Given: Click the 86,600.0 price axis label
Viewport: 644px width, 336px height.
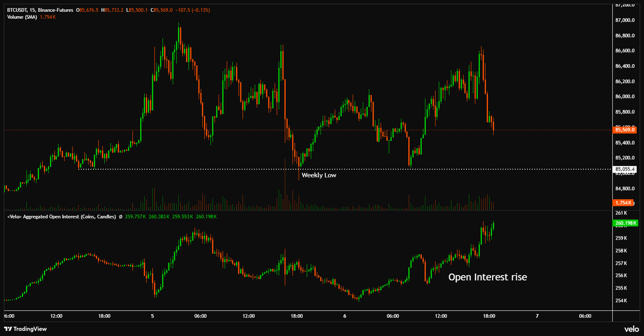Looking at the screenshot, I should [x=625, y=51].
